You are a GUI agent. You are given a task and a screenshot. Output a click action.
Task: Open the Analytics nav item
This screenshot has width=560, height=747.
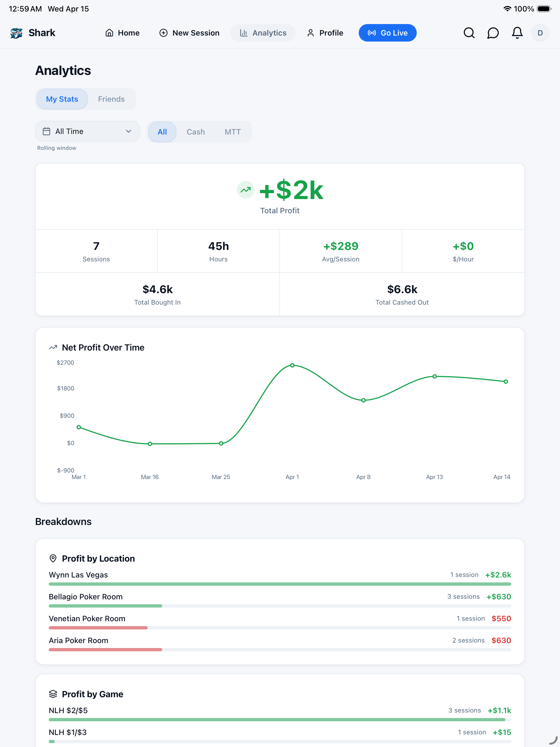pyautogui.click(x=263, y=33)
